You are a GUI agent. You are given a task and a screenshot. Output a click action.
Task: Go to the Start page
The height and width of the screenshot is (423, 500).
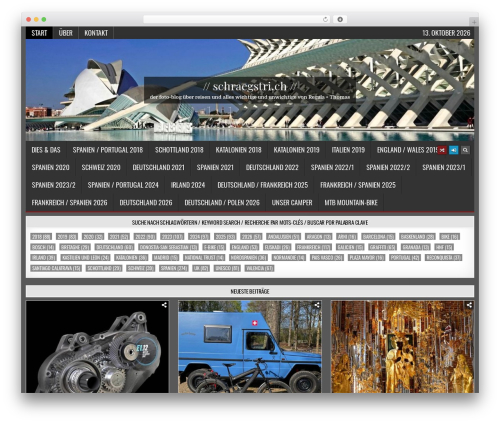pos(39,33)
